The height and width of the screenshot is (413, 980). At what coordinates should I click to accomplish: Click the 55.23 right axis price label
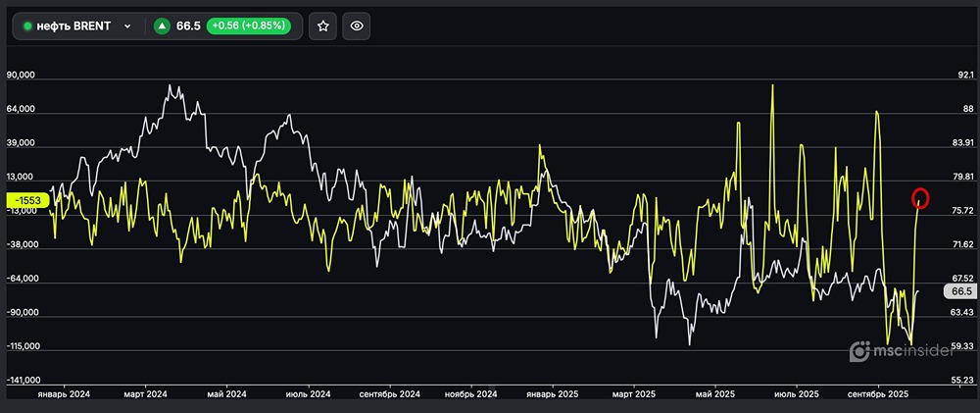pyautogui.click(x=960, y=380)
